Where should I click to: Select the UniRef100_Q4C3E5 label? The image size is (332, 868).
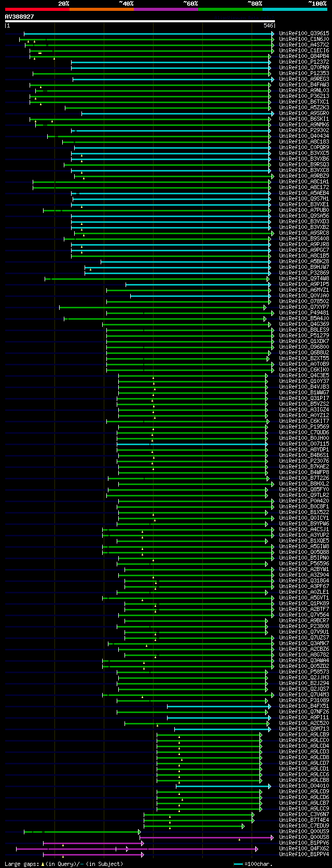click(x=304, y=375)
